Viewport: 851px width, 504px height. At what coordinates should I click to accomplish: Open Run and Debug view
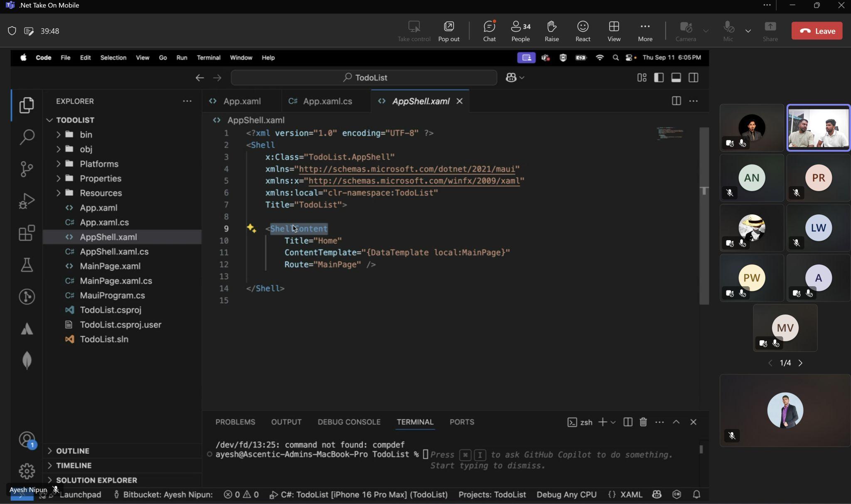point(27,201)
